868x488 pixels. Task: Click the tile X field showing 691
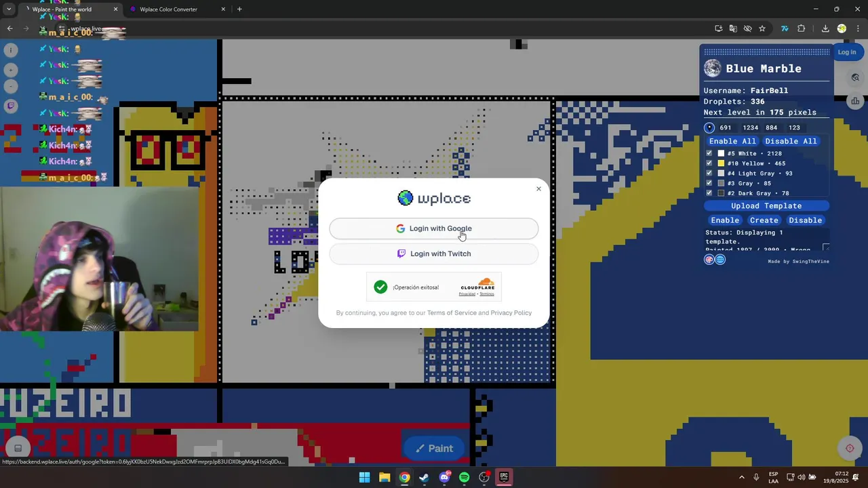point(727,127)
